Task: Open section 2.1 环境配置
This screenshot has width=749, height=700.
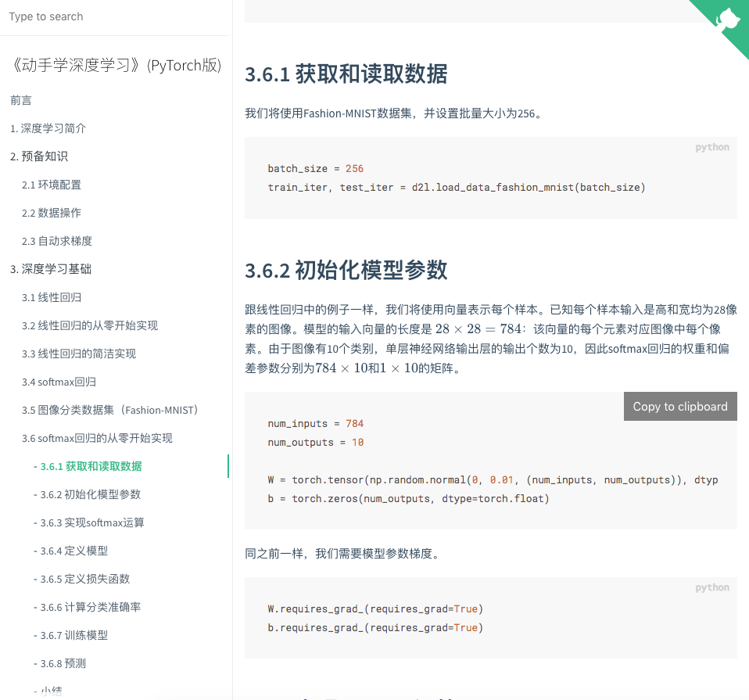Action: click(x=52, y=185)
